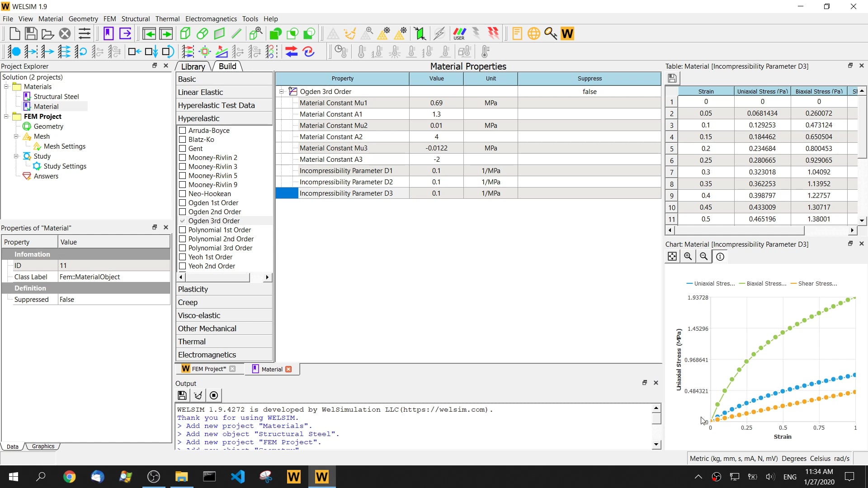Save the material data table

672,78
